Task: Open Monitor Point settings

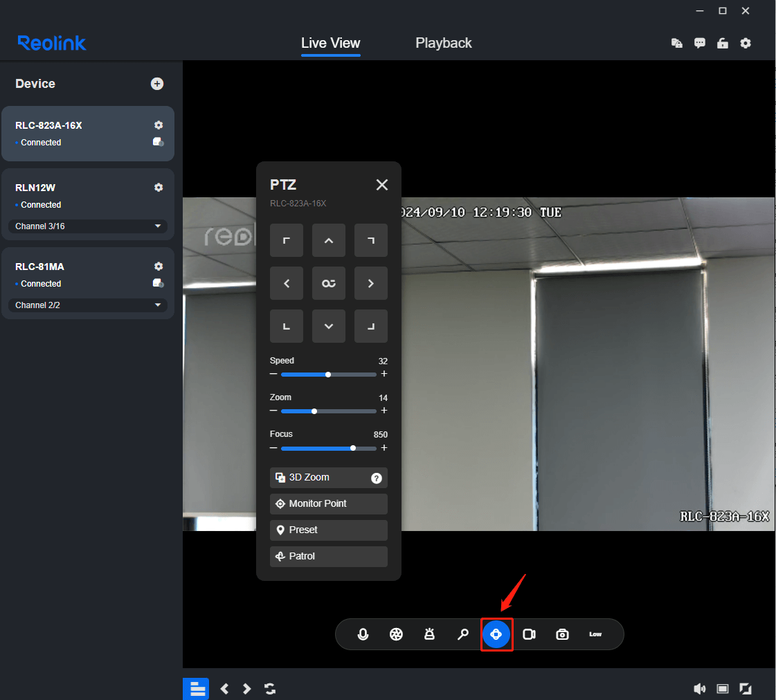Action: pos(329,504)
